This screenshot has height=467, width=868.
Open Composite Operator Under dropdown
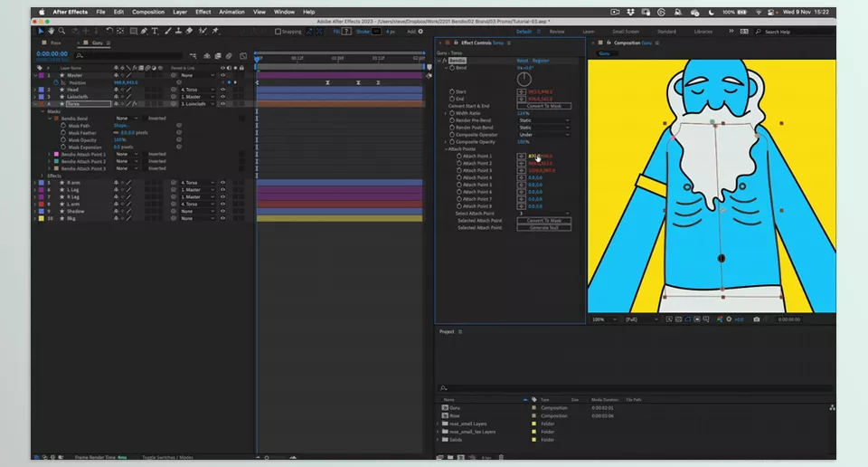[x=543, y=135]
